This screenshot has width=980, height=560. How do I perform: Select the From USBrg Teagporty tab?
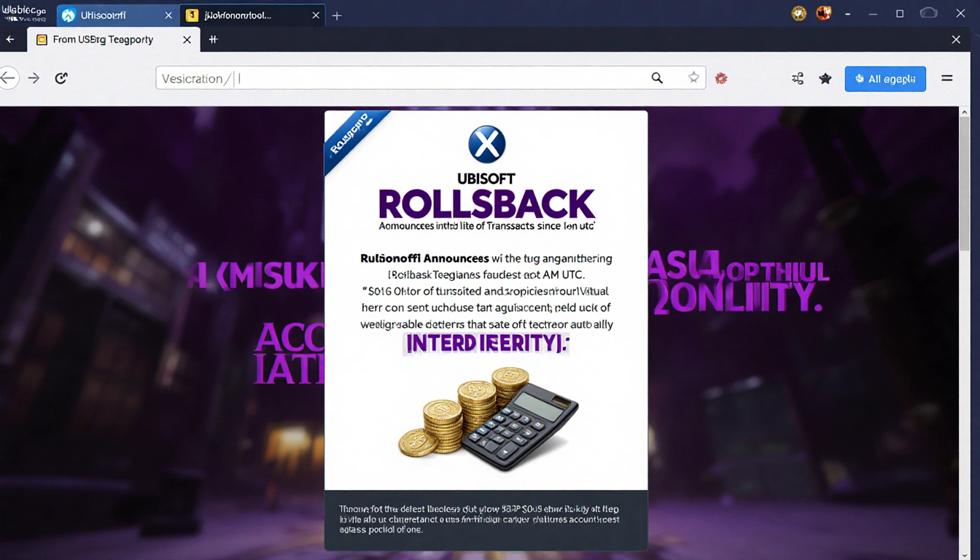tap(102, 39)
